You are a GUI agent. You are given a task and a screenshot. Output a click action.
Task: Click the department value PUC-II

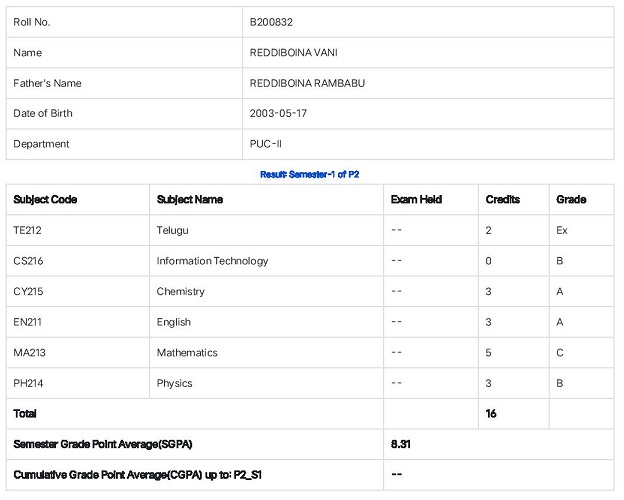265,144
